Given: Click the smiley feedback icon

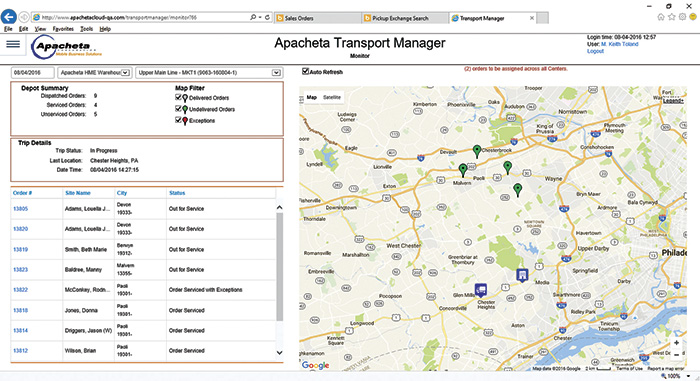Looking at the screenshot, I should pyautogui.click(x=693, y=17).
